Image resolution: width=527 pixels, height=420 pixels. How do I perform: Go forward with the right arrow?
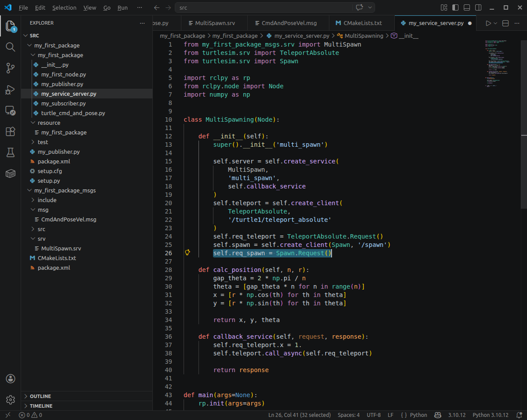point(168,7)
